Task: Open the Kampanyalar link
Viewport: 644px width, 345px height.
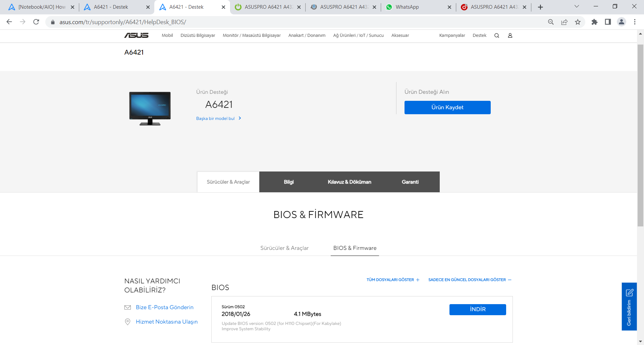Action: (452, 36)
